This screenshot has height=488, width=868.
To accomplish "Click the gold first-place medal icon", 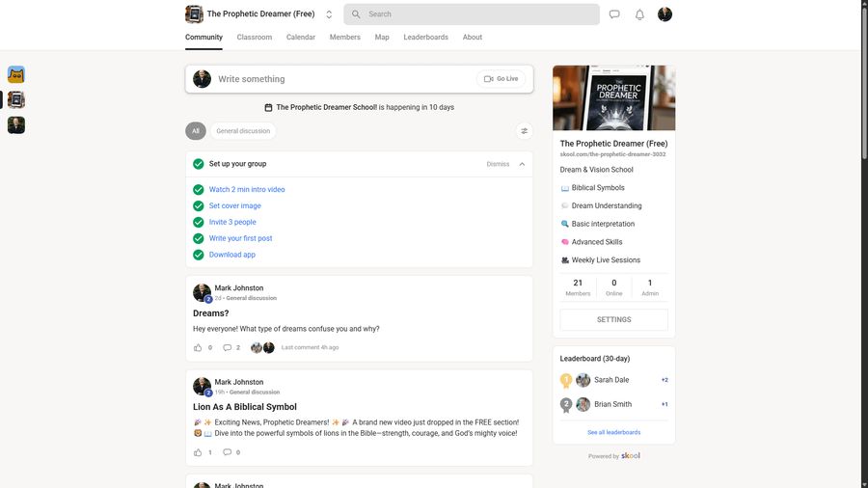I will click(x=566, y=381).
